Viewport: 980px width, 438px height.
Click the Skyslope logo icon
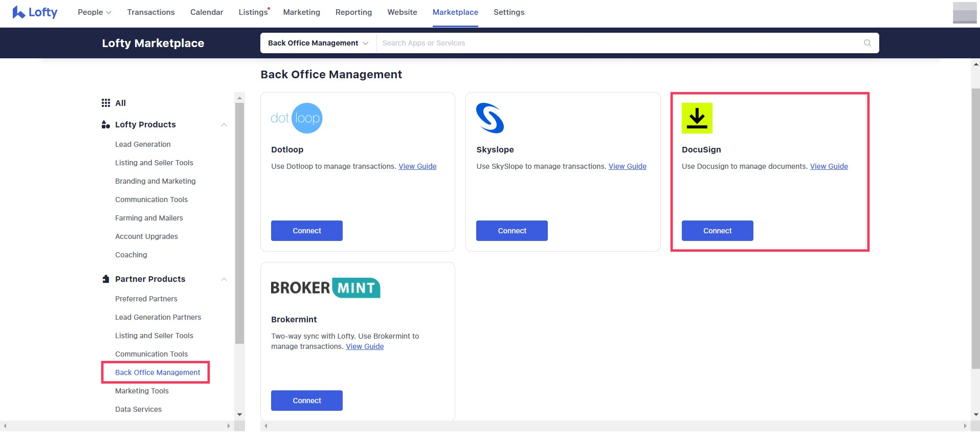tap(490, 118)
